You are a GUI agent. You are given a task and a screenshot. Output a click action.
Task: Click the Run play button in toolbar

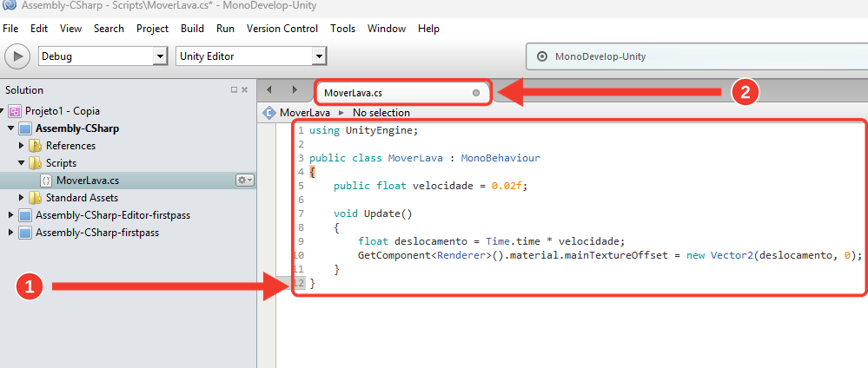[x=17, y=56]
